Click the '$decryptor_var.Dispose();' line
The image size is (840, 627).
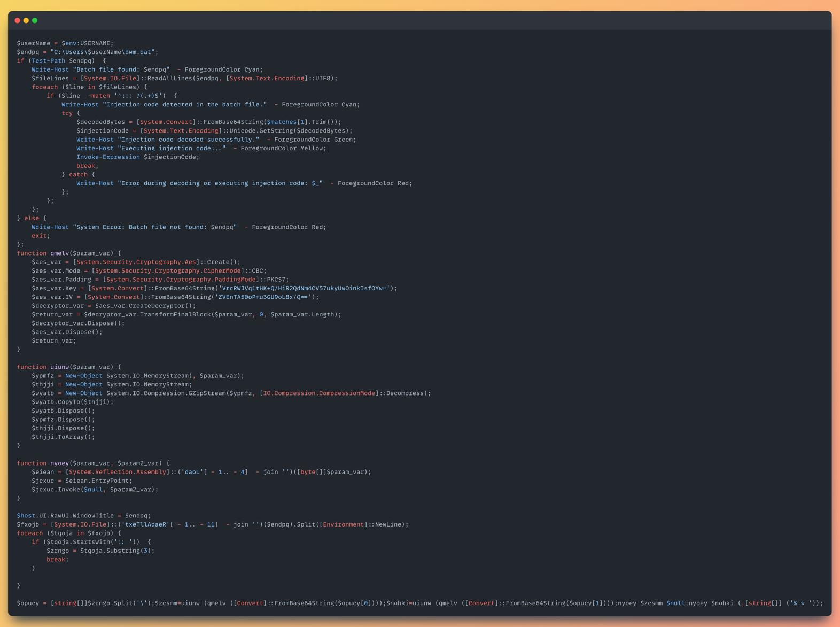point(78,323)
